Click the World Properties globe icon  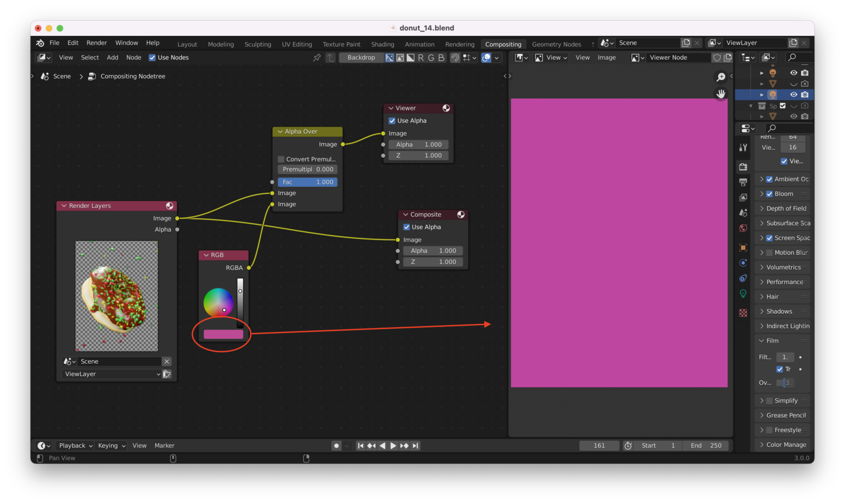tap(743, 228)
